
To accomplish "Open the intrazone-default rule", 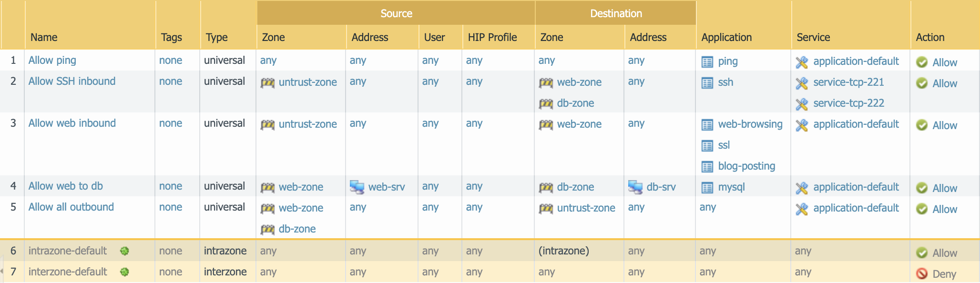I will (68, 251).
